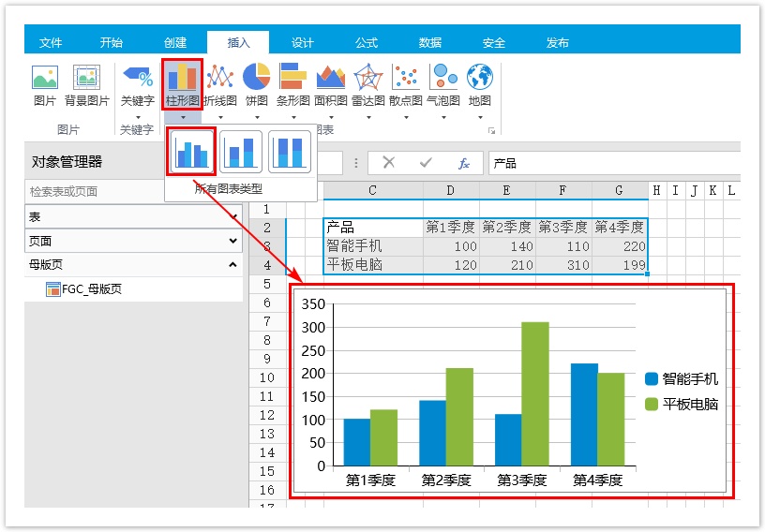Select column header D
Screen dimensions: 765x532
[x=451, y=191]
